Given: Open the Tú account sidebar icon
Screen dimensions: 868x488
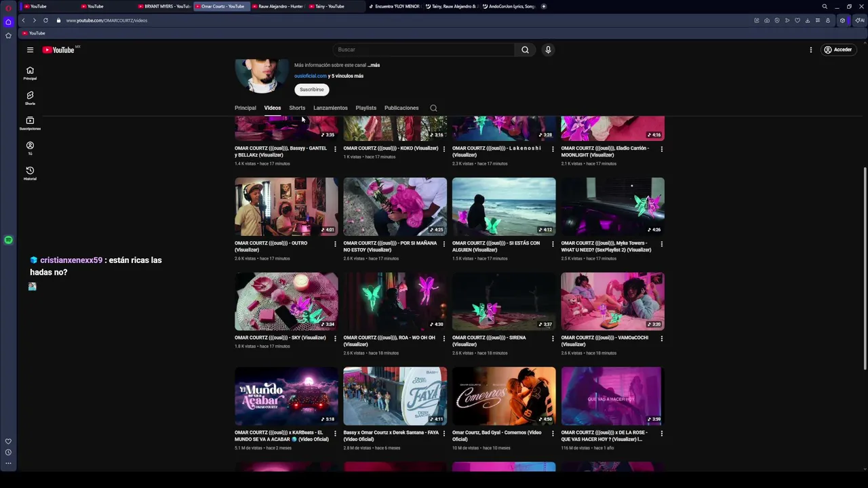Looking at the screenshot, I should pyautogui.click(x=30, y=148).
